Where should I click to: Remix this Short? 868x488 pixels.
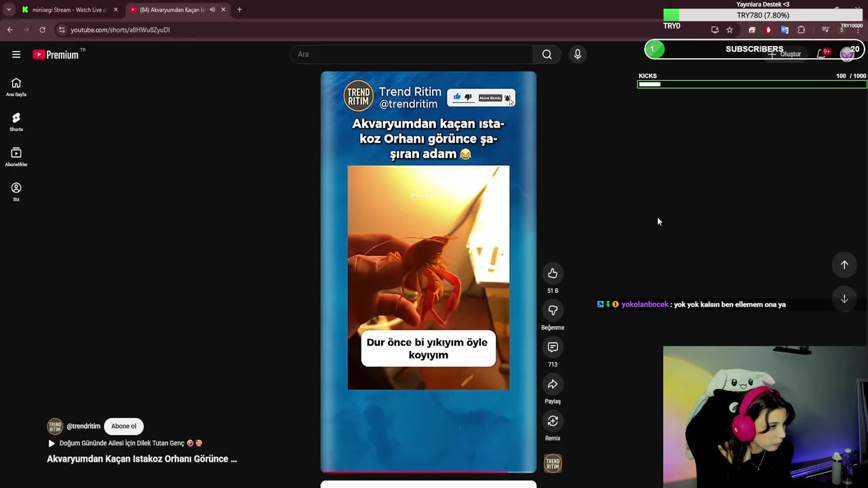point(553,421)
